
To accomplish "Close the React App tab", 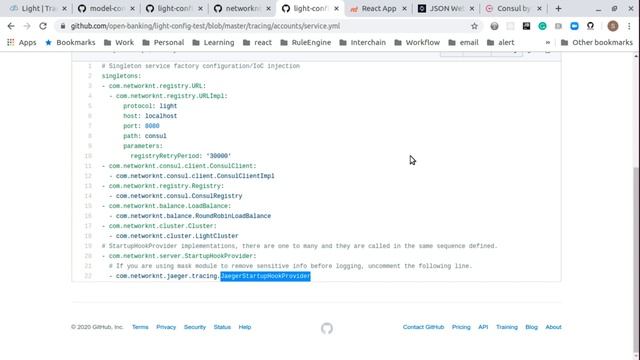I will 404,9.
